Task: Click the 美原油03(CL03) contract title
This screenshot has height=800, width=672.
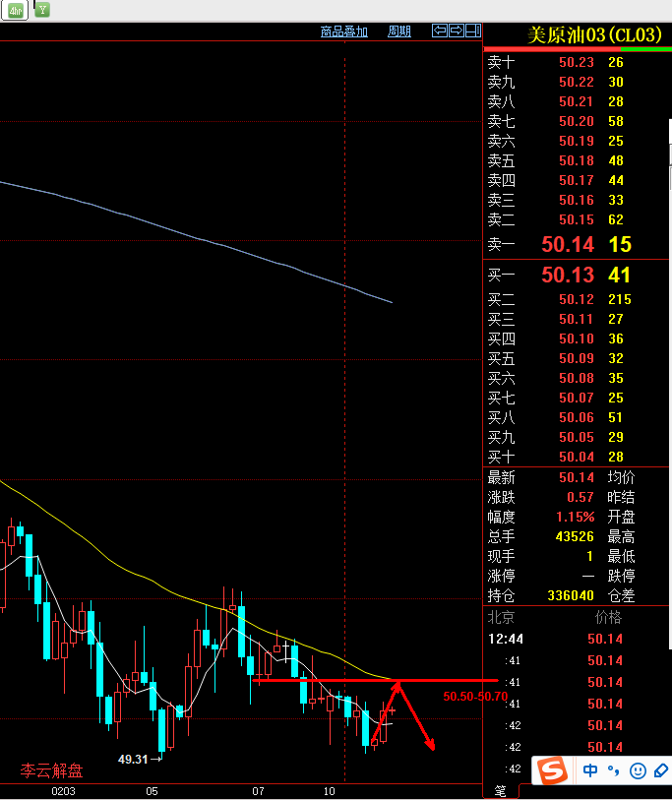Action: [x=593, y=35]
